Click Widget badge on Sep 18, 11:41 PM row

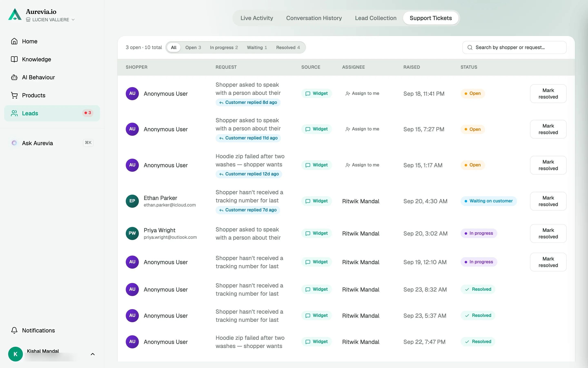[317, 93]
